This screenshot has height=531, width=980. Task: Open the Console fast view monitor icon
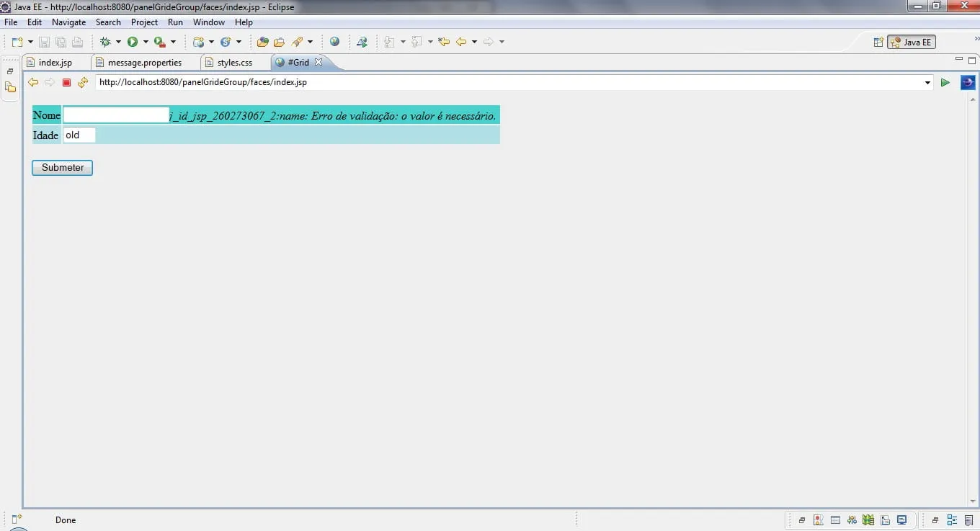pyautogui.click(x=901, y=520)
